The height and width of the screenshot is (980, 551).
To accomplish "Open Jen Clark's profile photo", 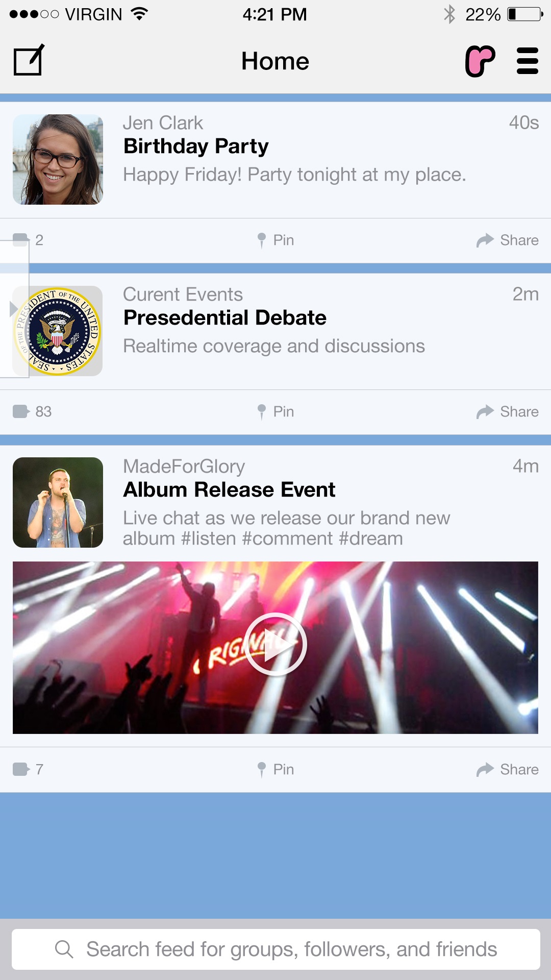I will [58, 159].
